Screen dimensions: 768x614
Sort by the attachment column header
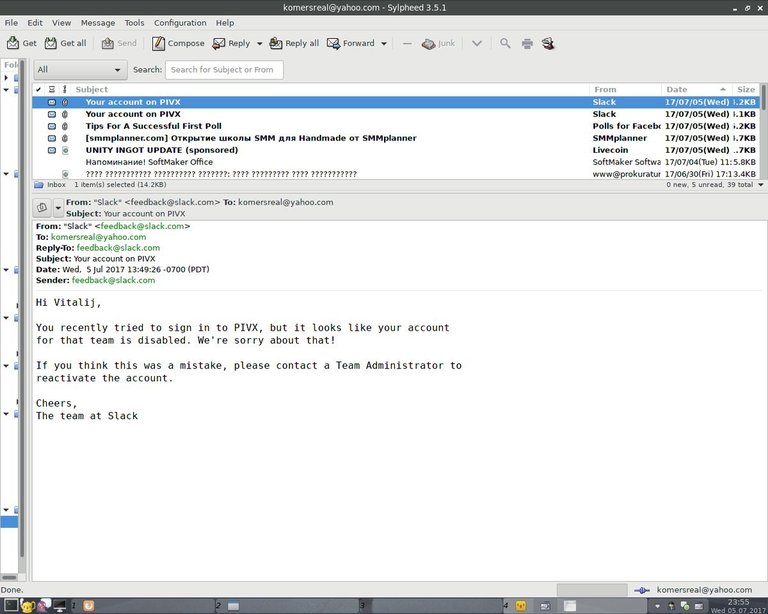(x=65, y=89)
